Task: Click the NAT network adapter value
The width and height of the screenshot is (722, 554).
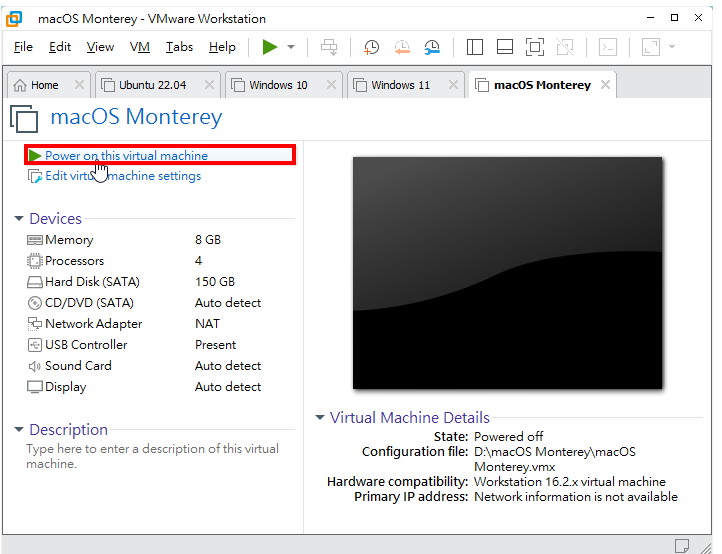Action: [207, 324]
